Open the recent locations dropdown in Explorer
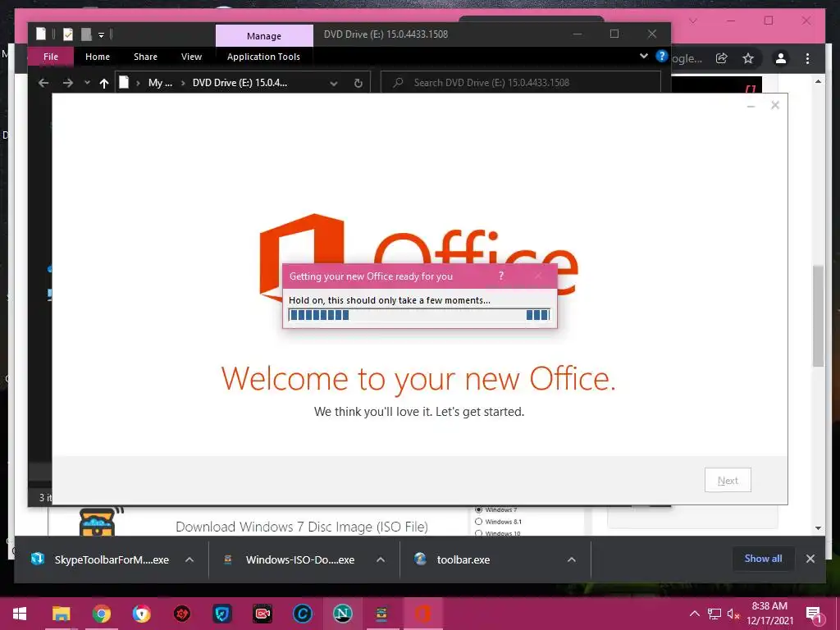 [87, 83]
